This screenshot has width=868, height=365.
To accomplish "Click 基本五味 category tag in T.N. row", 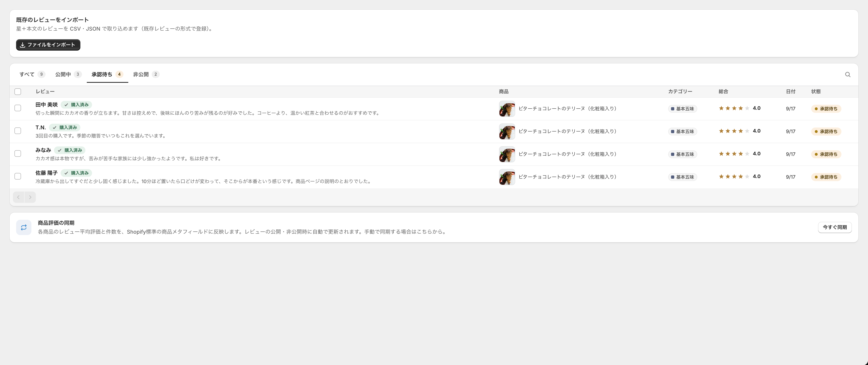I will click(682, 132).
